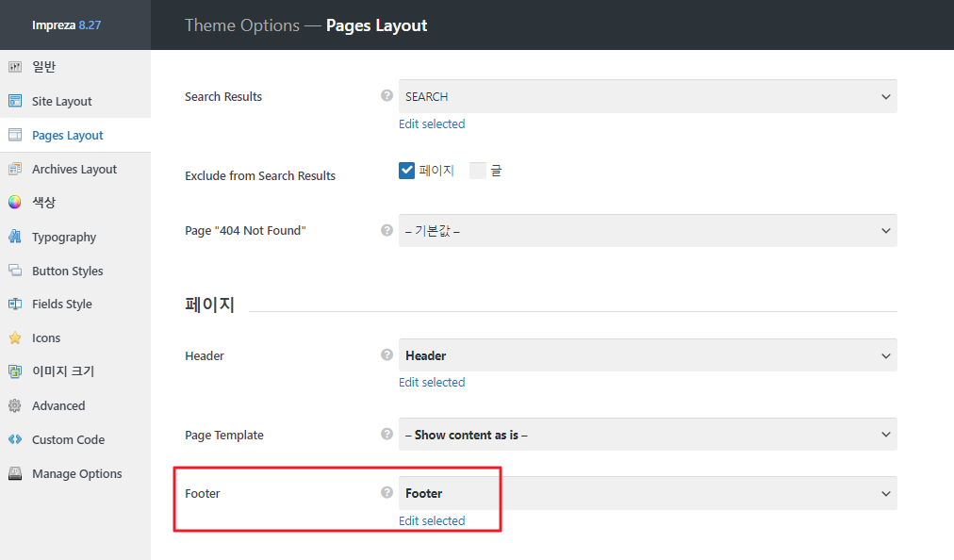Click Edit selected under Search Results

tap(432, 124)
